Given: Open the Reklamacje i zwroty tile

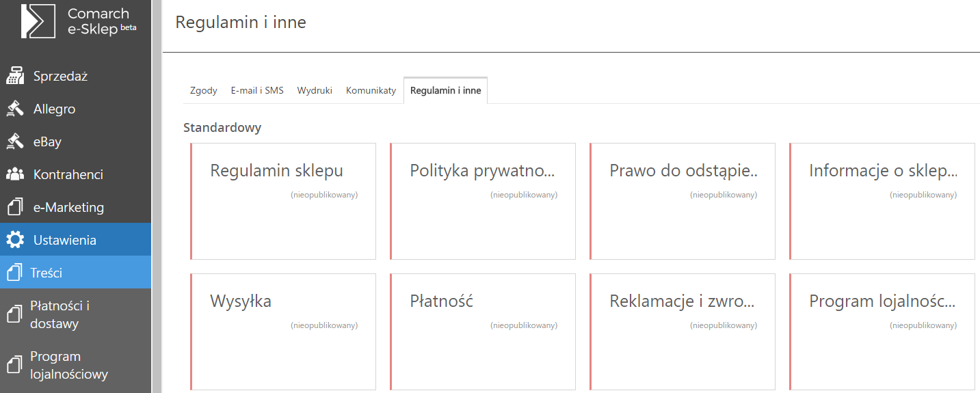Looking at the screenshot, I should (x=683, y=331).
